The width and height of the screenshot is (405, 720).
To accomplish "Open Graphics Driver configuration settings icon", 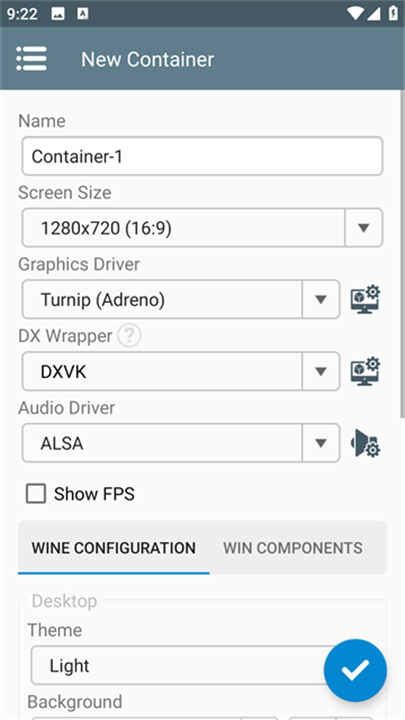I will [366, 299].
